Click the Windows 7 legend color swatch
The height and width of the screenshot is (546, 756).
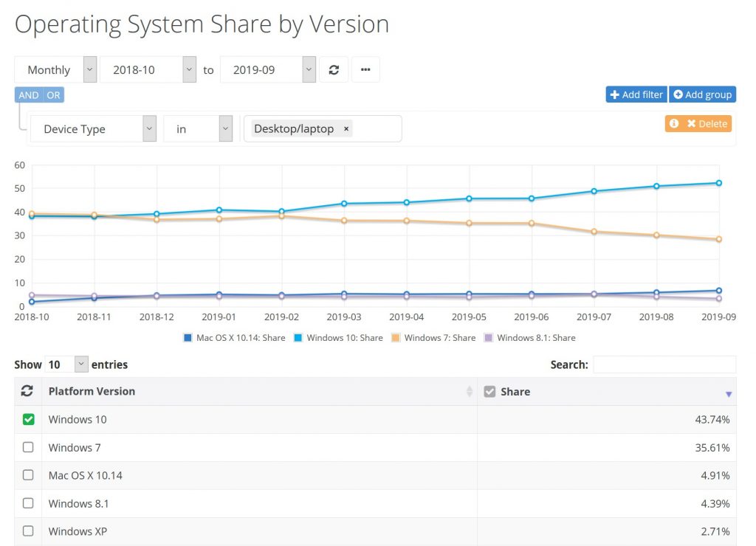[396, 338]
